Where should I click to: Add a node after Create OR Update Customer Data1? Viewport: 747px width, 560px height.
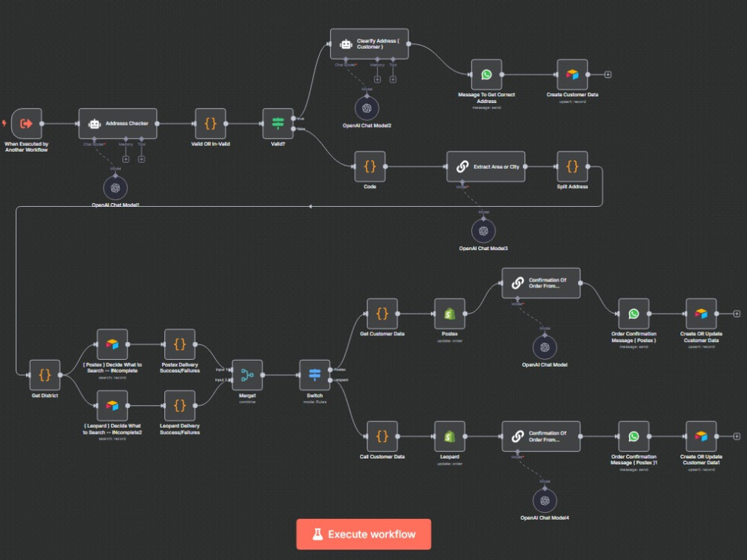(737, 436)
